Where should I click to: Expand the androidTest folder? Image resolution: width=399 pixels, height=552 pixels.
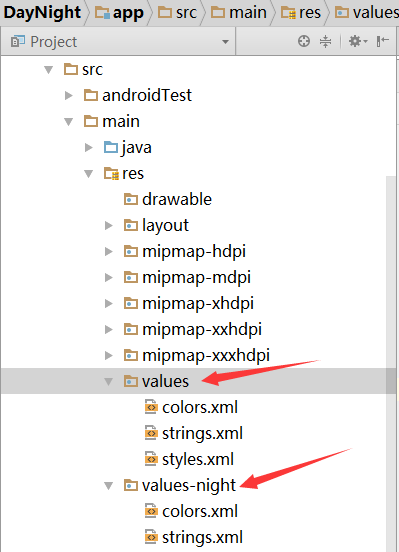tap(69, 95)
